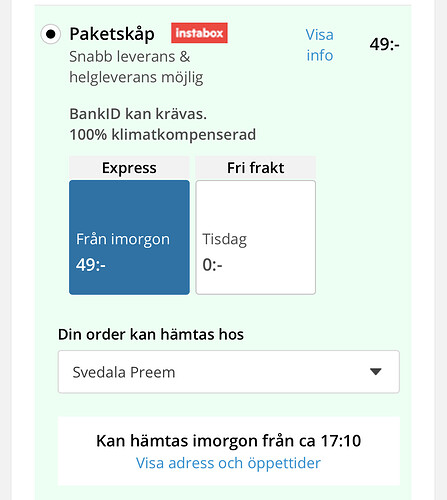
Task: Click the Paketskåp heading label
Action: pyautogui.click(x=112, y=34)
